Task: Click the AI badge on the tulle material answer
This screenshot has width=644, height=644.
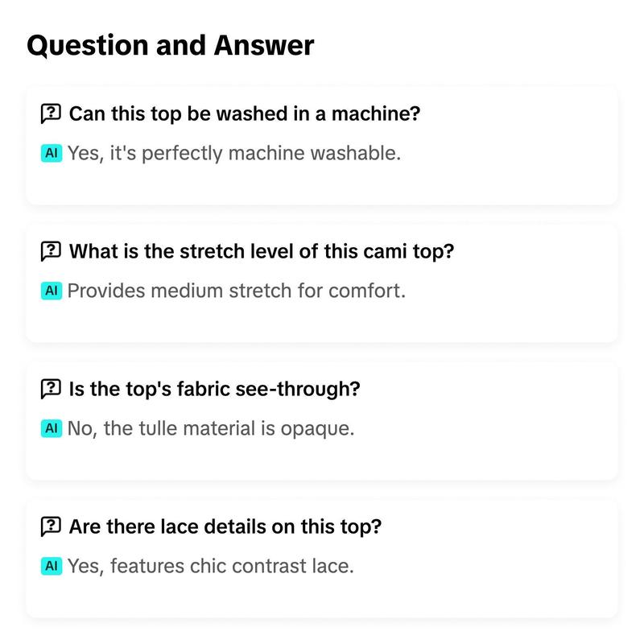Action: (x=52, y=428)
